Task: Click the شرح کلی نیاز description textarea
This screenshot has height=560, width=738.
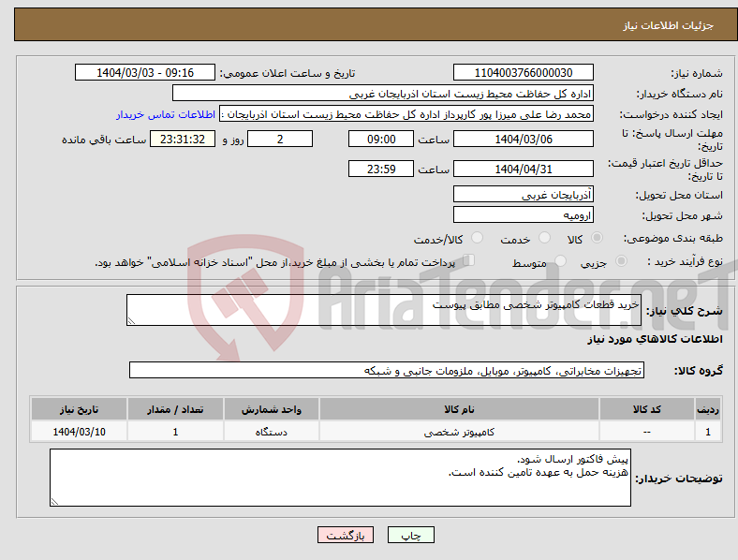Action: tap(384, 310)
